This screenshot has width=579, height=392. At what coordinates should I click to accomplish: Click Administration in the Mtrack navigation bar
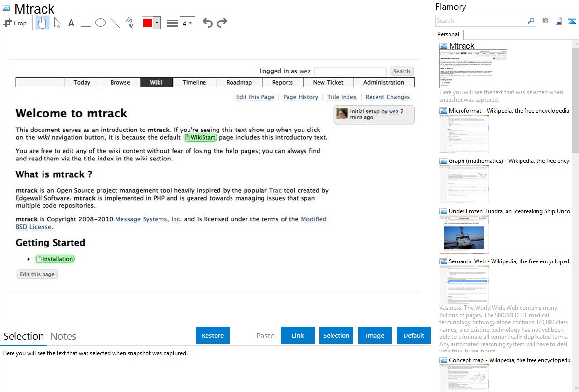coord(384,82)
